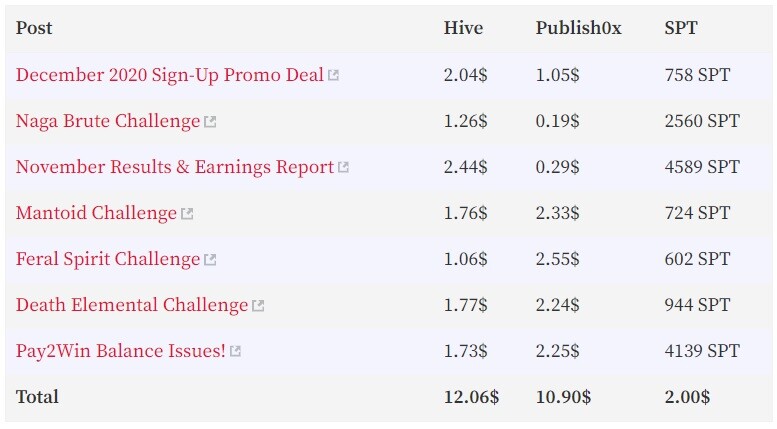
Task: Open the Death Elemental Challenge post
Action: click(132, 305)
